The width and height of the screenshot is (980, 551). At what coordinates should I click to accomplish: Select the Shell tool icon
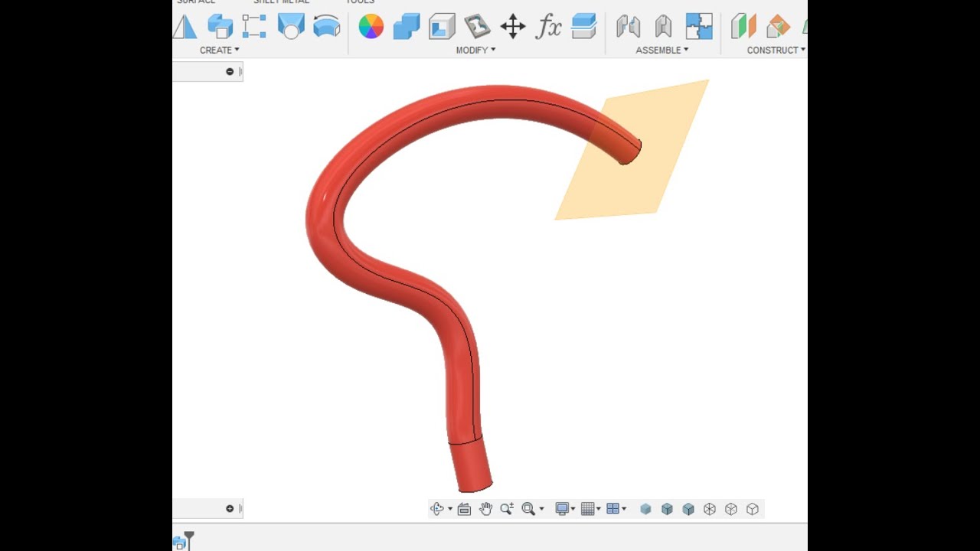[442, 27]
